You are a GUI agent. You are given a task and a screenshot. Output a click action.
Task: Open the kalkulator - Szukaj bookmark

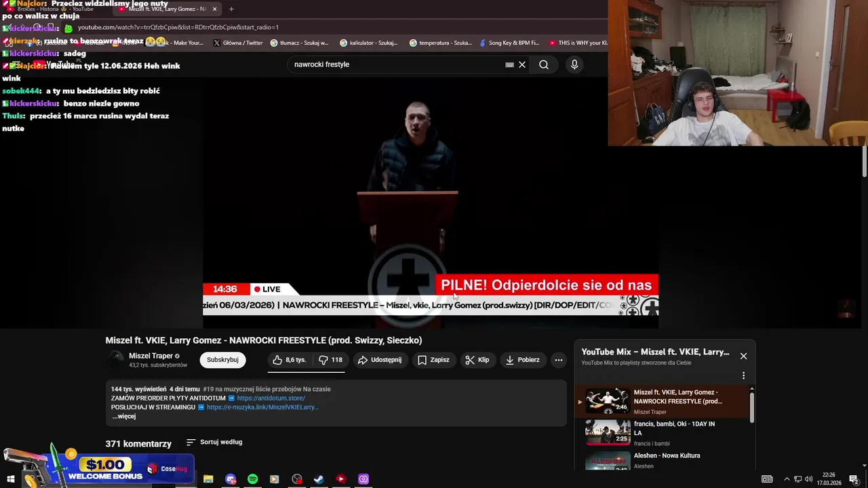[x=369, y=43]
